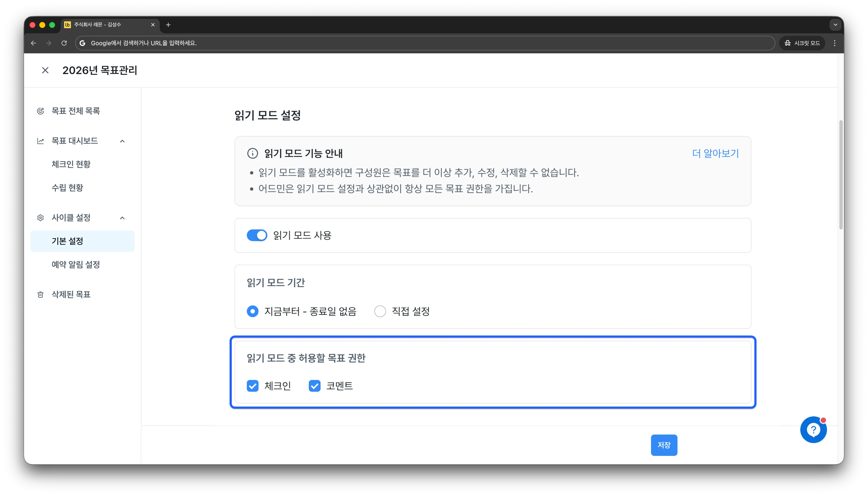
Task: Go forward using browser forward arrow
Action: click(49, 43)
